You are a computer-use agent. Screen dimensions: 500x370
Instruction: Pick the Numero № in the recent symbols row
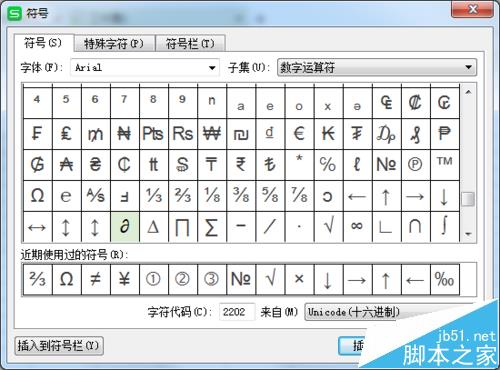click(x=241, y=279)
